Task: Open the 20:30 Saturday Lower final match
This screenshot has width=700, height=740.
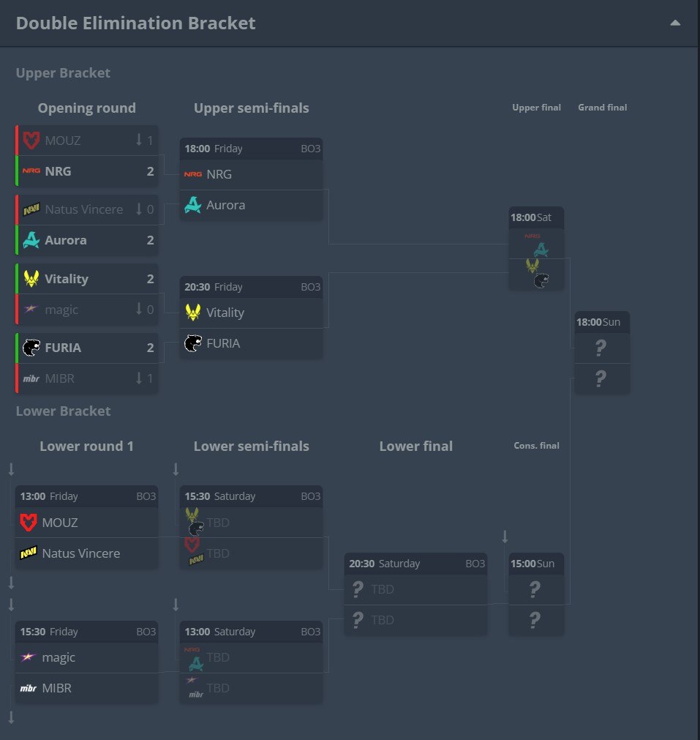Action: click(415, 594)
